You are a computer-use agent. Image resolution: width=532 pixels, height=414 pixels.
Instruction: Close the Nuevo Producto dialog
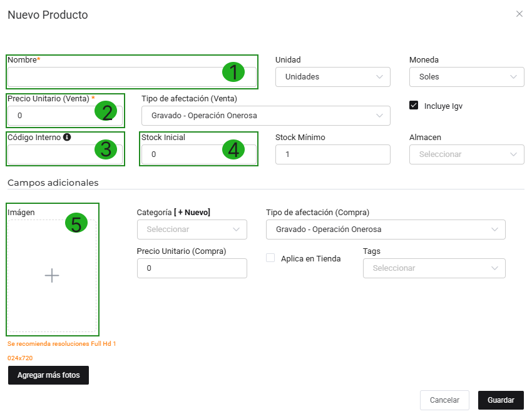519,14
